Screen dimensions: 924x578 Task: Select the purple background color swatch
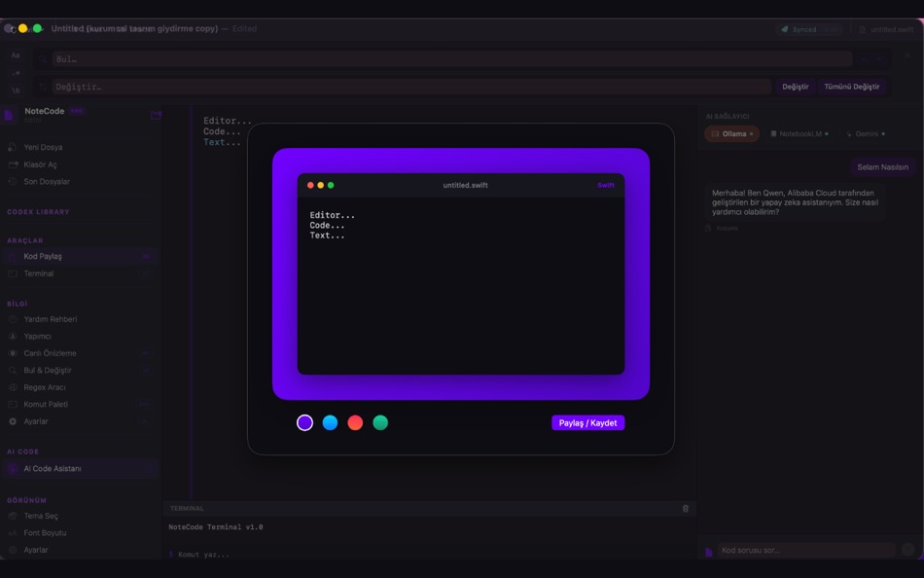304,423
